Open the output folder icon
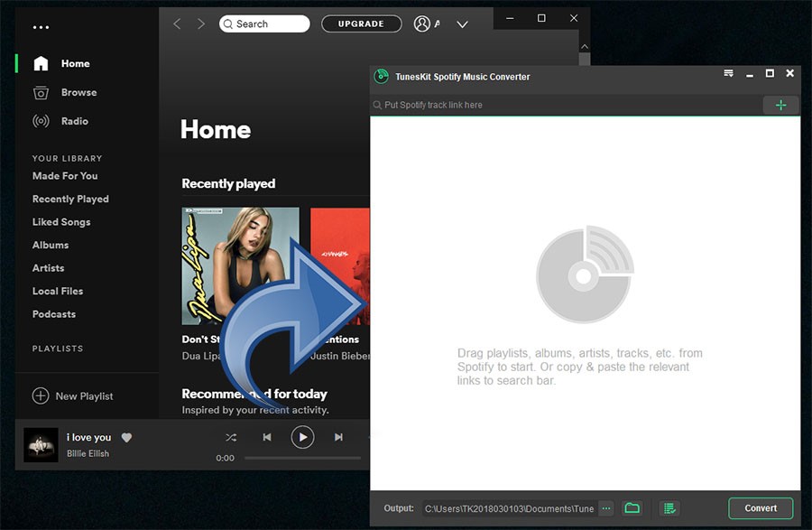This screenshot has height=530, width=812. point(632,508)
